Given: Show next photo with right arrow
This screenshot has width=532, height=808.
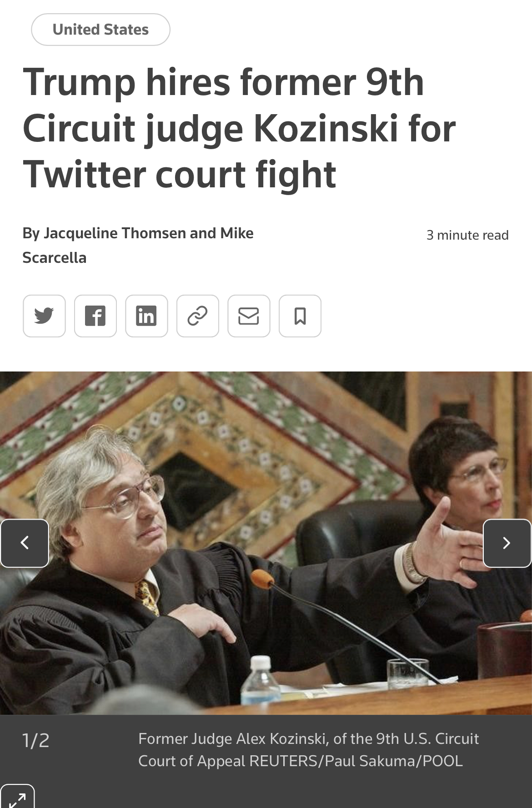Looking at the screenshot, I should coord(507,543).
